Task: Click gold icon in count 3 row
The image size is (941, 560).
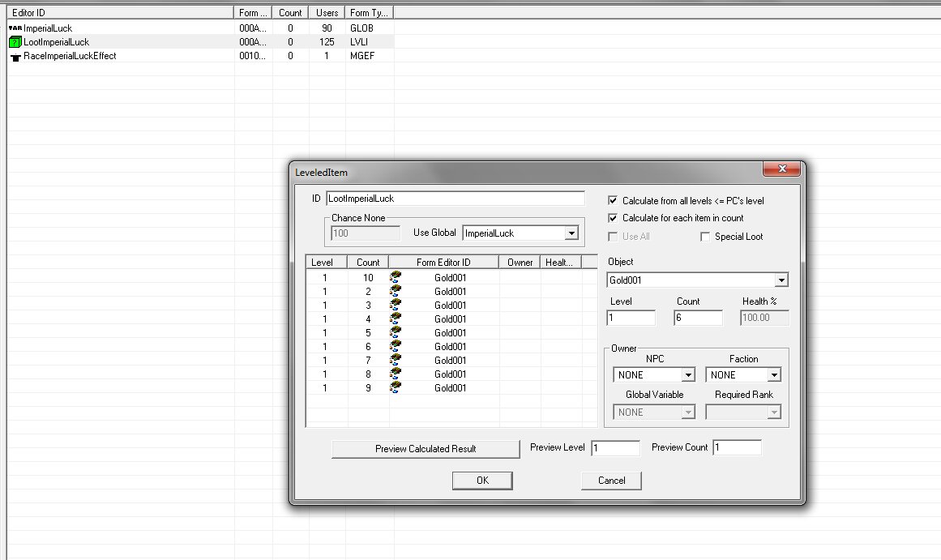Action: point(395,305)
